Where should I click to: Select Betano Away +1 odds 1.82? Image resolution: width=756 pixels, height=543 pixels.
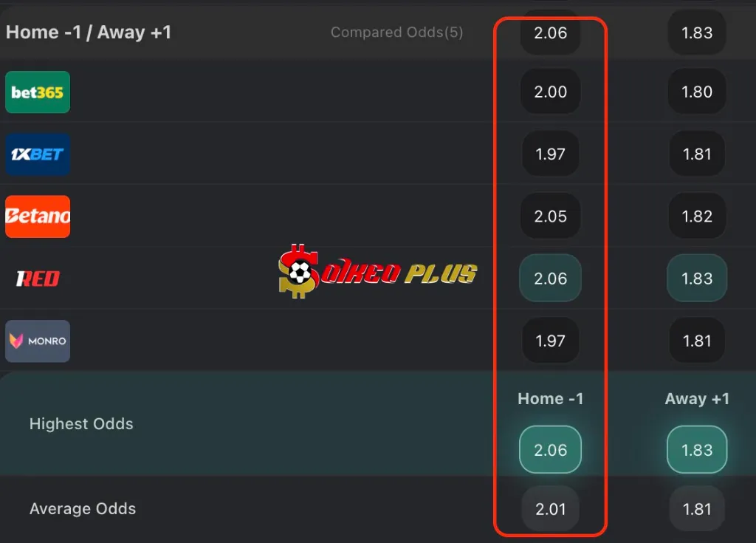pyautogui.click(x=697, y=216)
